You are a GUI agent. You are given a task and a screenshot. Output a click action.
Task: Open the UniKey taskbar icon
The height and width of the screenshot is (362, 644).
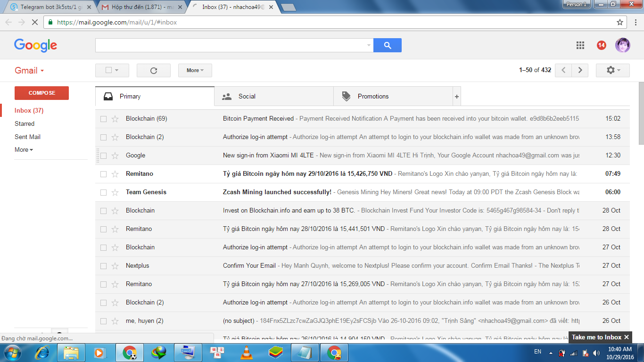[x=217, y=353]
